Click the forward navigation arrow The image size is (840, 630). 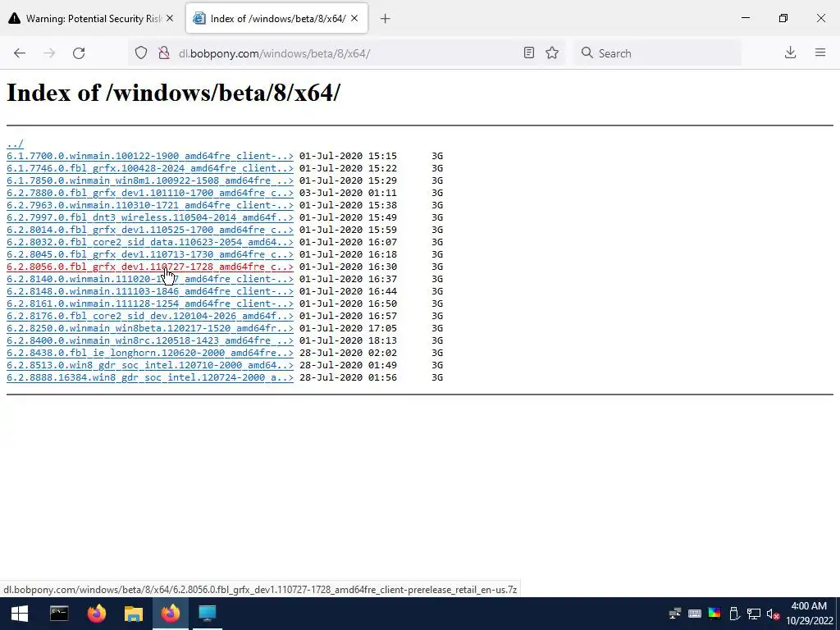click(49, 53)
